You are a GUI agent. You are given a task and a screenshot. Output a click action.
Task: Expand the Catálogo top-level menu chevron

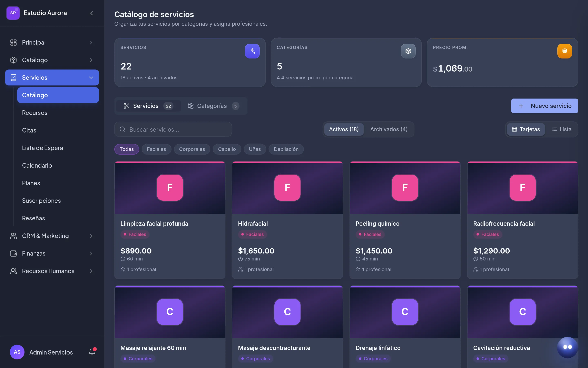click(x=91, y=60)
